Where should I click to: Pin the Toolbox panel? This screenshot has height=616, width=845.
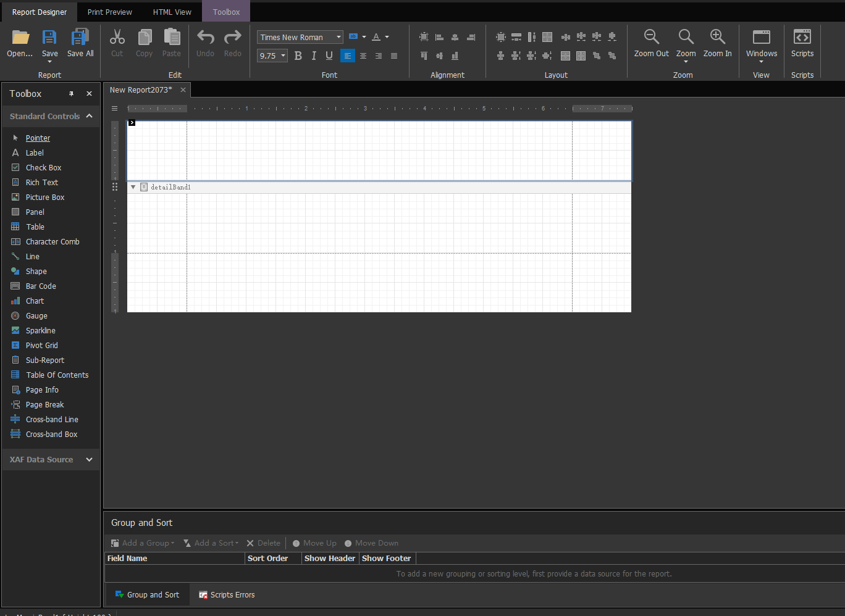(x=72, y=94)
